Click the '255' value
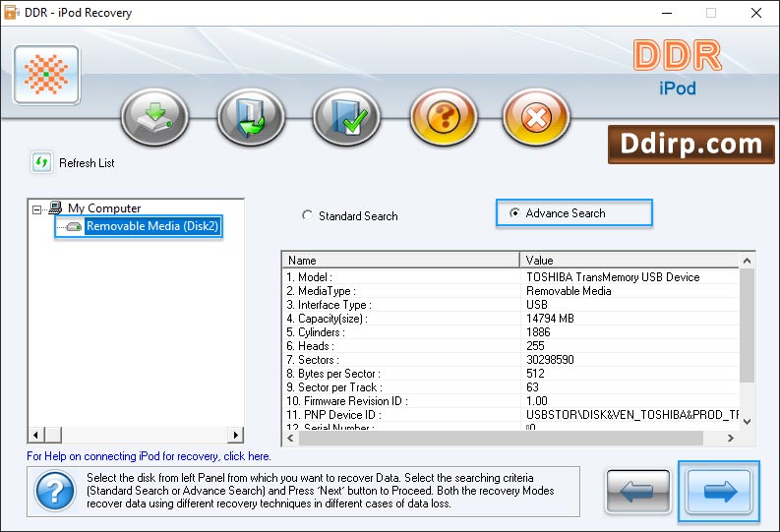The image size is (780, 532). click(x=535, y=346)
